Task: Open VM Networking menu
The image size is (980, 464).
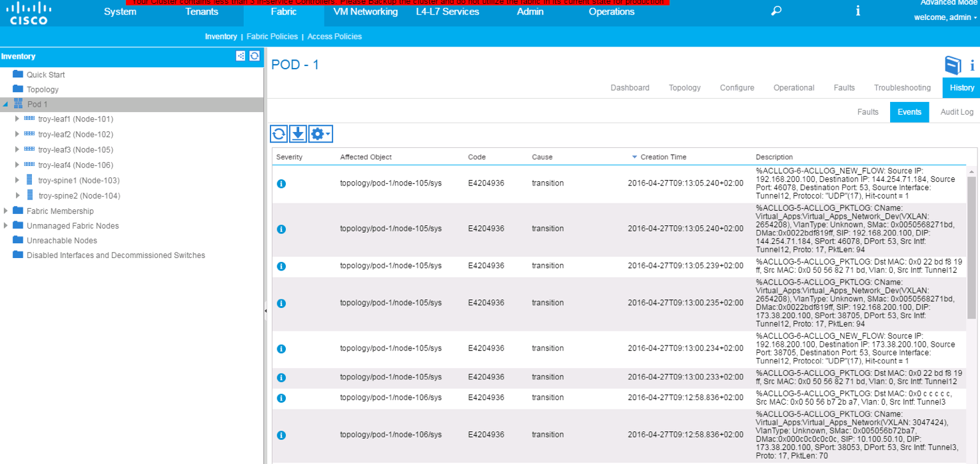Action: (x=365, y=12)
